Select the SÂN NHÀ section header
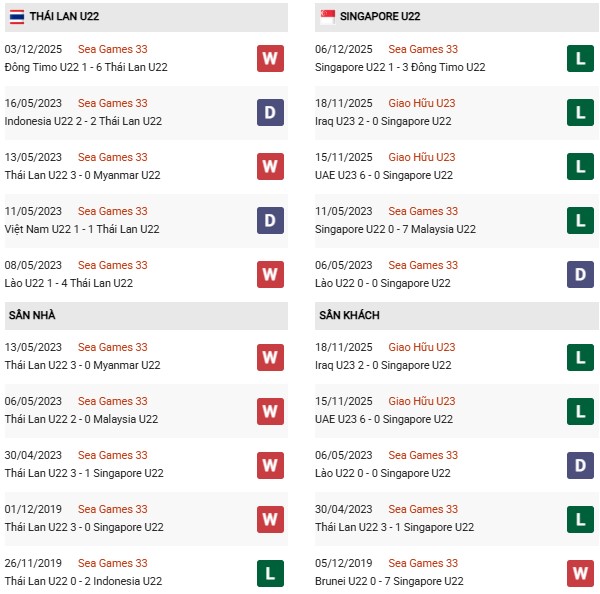 tap(32, 315)
